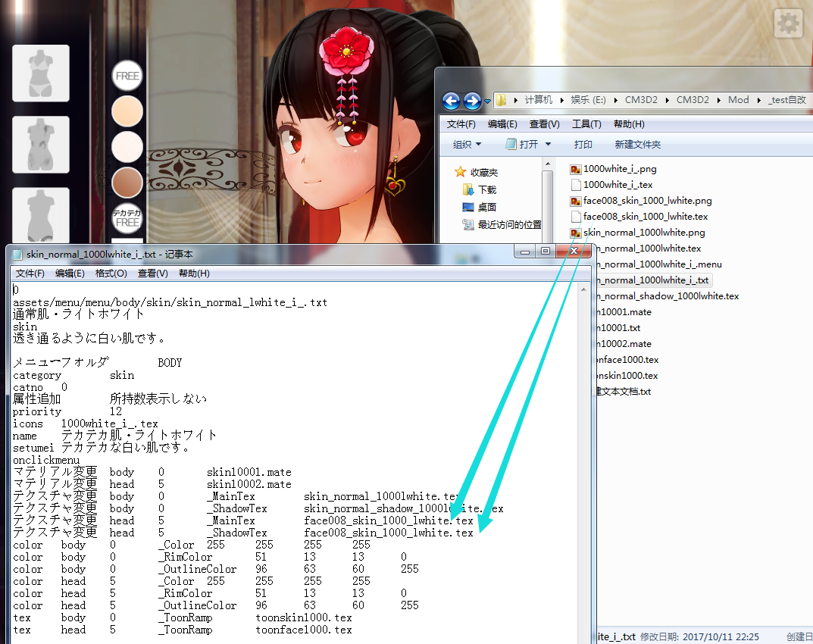Viewport: 813px width, 644px height.
Task: Open Notepad 编辑(E) menu
Action: [70, 274]
